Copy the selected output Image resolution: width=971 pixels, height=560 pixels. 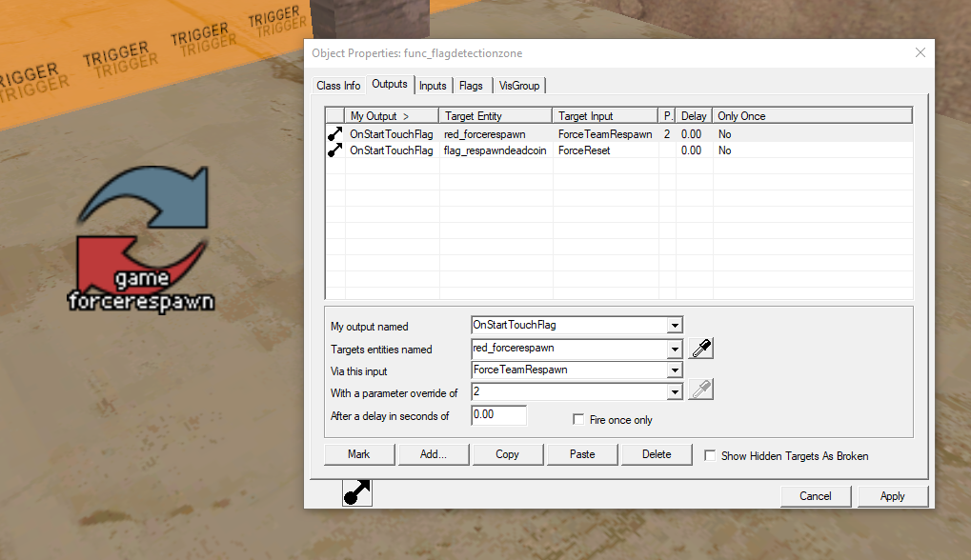[x=508, y=454]
